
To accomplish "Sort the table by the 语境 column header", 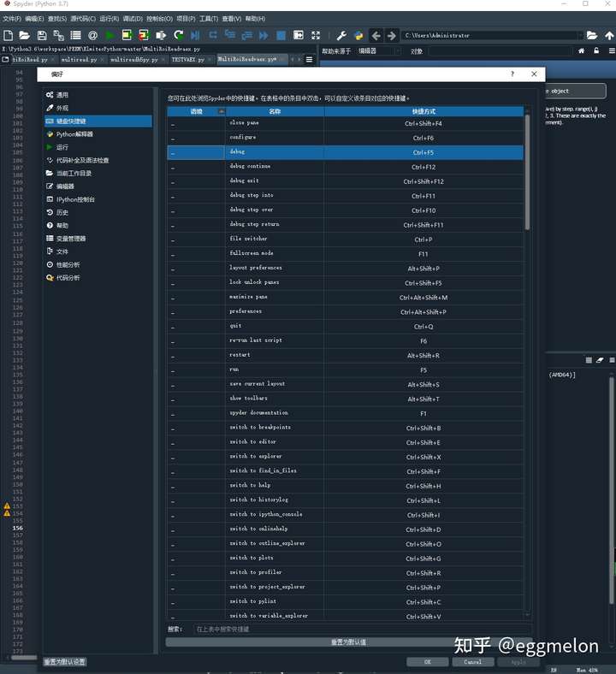I will pyautogui.click(x=196, y=111).
